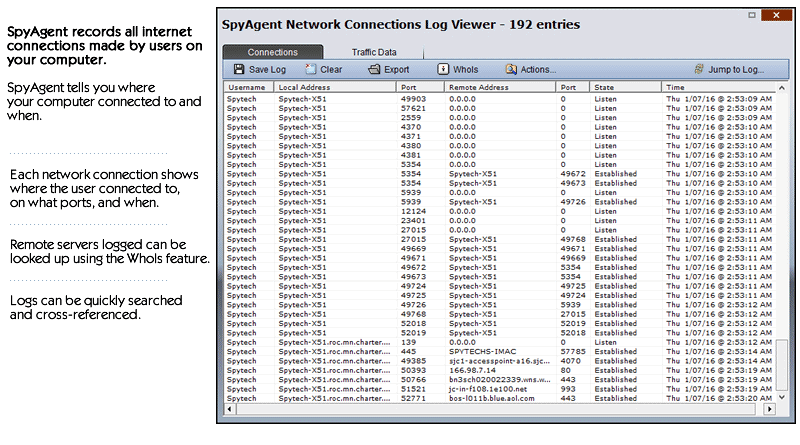Select row with local port 49903
This screenshot has width=800, height=445.
pos(500,99)
